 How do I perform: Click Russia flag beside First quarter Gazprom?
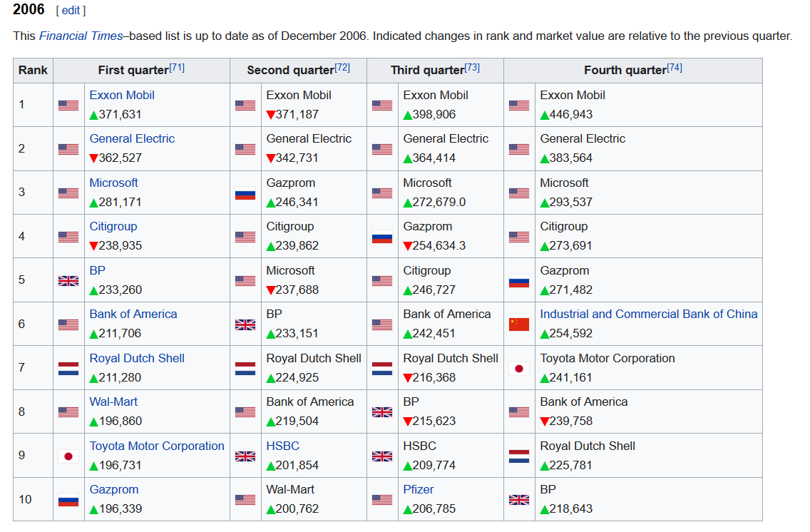tap(68, 500)
